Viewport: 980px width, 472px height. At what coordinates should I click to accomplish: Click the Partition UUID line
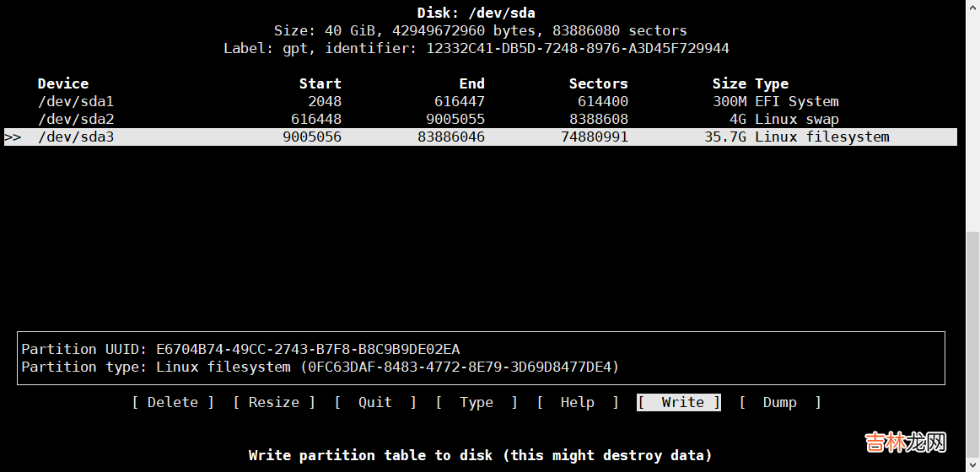(x=240, y=349)
